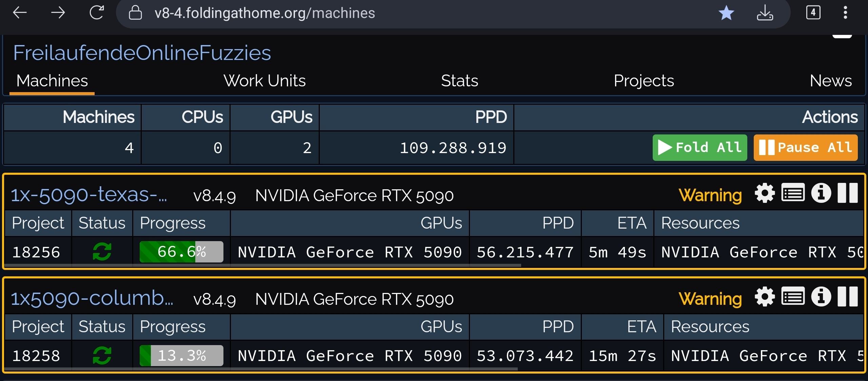Screen dimensions: 868x381
Task: Click the 66.6% progress bar for project 18256
Action: click(x=181, y=252)
